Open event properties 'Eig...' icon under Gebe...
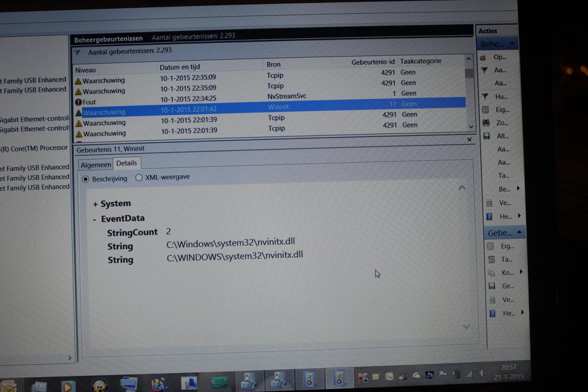 tap(490, 246)
